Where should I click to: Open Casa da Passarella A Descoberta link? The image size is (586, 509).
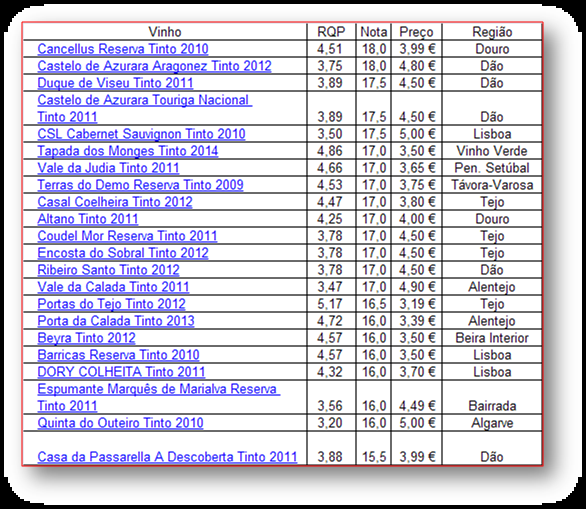[167, 457]
